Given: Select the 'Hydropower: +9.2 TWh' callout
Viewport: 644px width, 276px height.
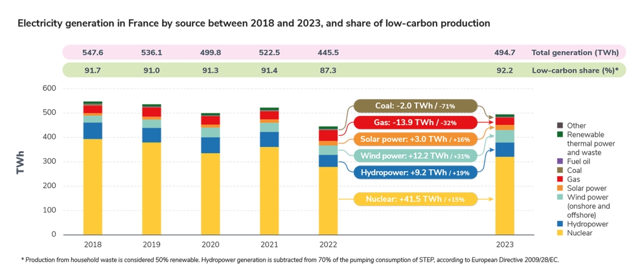Looking at the screenshot, I should [x=415, y=171].
